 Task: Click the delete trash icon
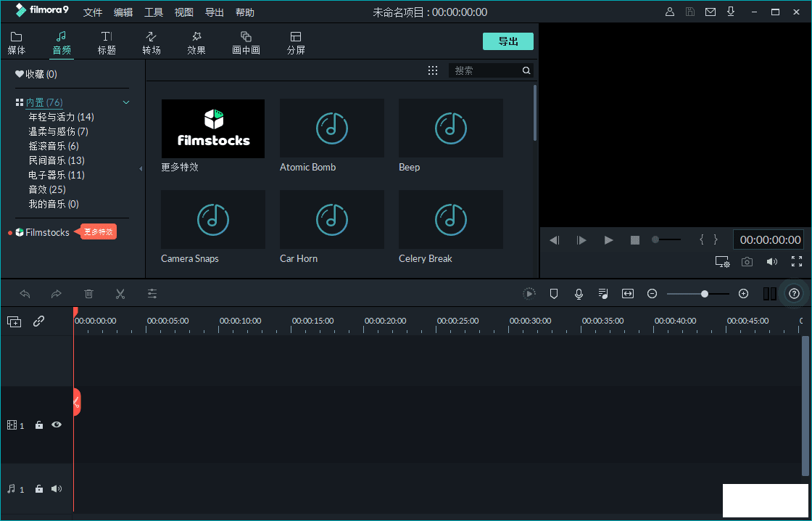(x=88, y=294)
